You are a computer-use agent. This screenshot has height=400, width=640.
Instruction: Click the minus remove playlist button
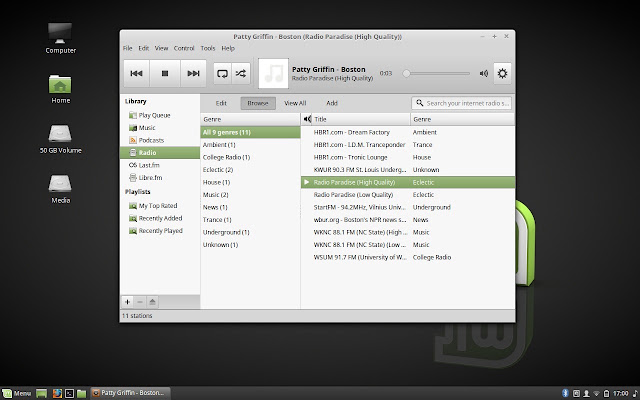[x=140, y=302]
